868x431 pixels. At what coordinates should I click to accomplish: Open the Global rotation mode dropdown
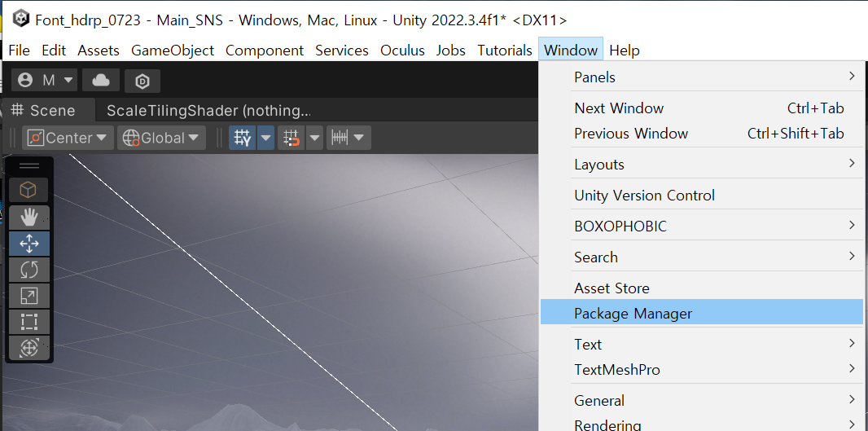[161, 138]
